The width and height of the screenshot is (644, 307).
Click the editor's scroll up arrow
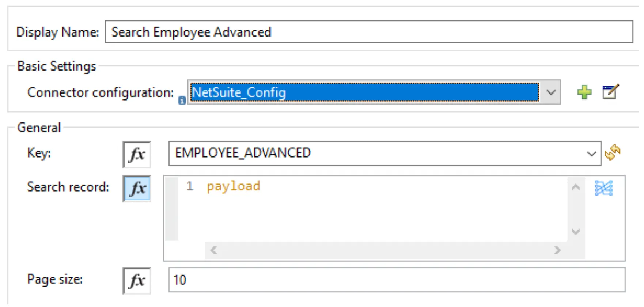click(x=576, y=187)
